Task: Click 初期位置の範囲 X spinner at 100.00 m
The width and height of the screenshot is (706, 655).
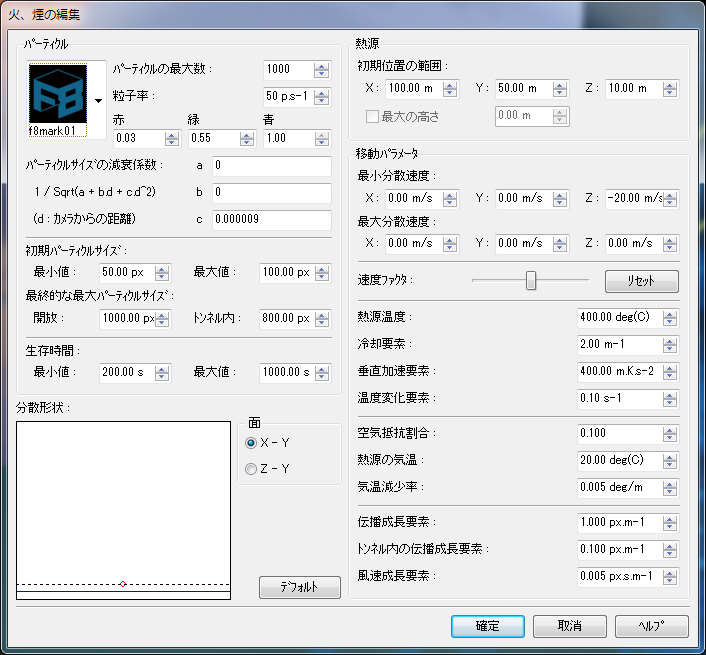Action: click(x=450, y=89)
